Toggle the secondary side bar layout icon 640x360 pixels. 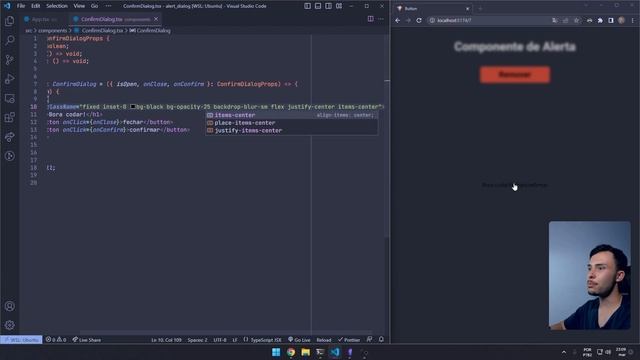click(329, 6)
